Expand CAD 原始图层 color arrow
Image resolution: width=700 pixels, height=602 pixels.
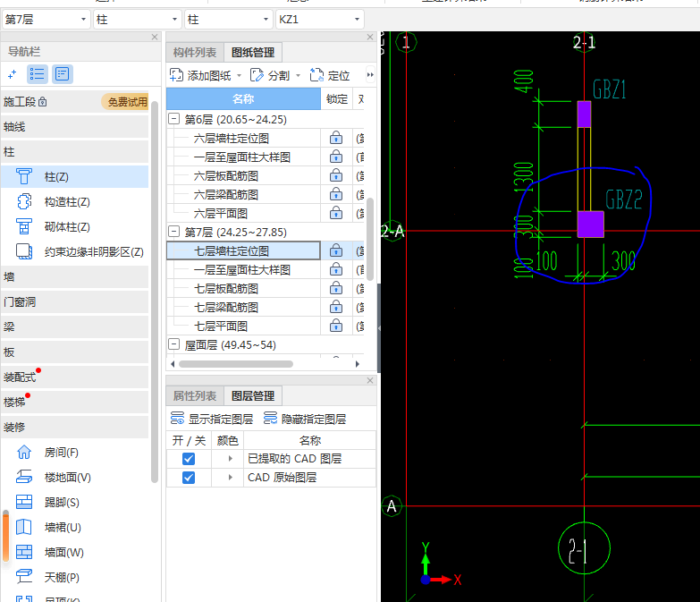(x=230, y=478)
